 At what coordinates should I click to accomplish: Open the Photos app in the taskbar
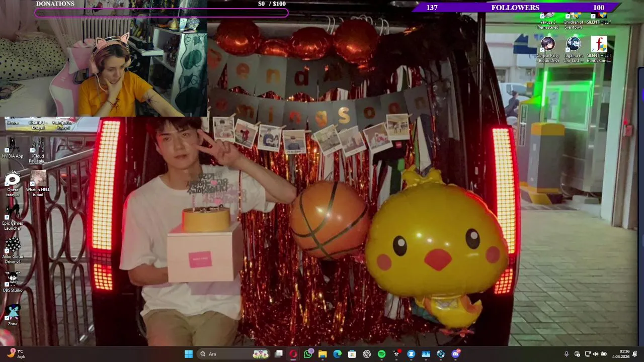pyautogui.click(x=426, y=354)
